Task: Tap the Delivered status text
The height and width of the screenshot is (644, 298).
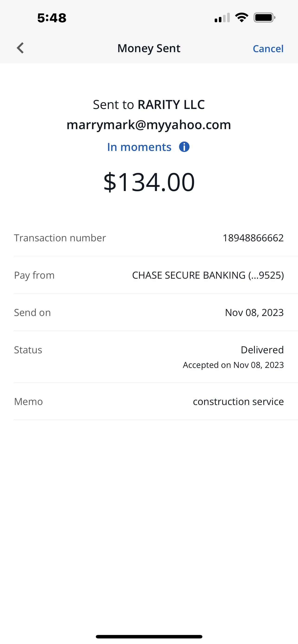Action: pyautogui.click(x=262, y=350)
